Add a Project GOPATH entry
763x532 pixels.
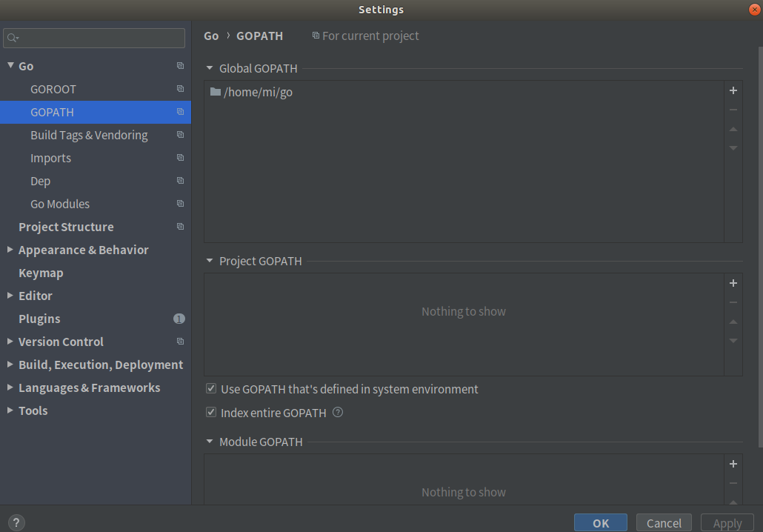click(x=733, y=283)
